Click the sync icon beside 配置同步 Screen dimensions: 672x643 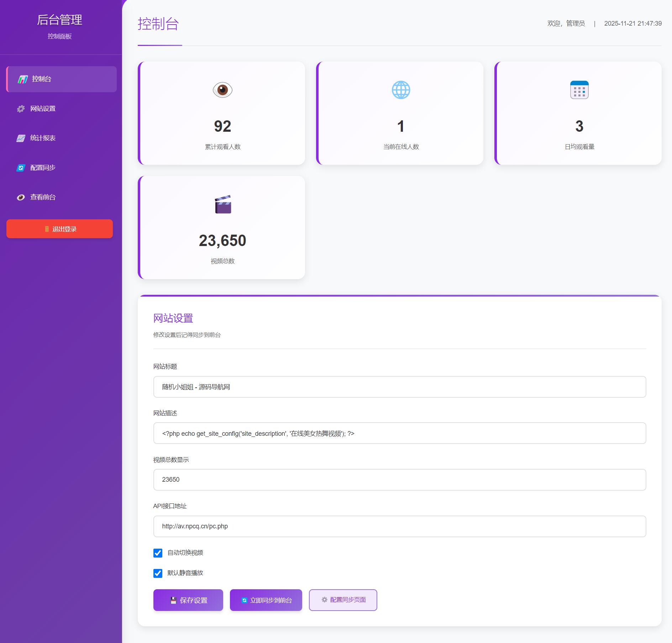[21, 168]
